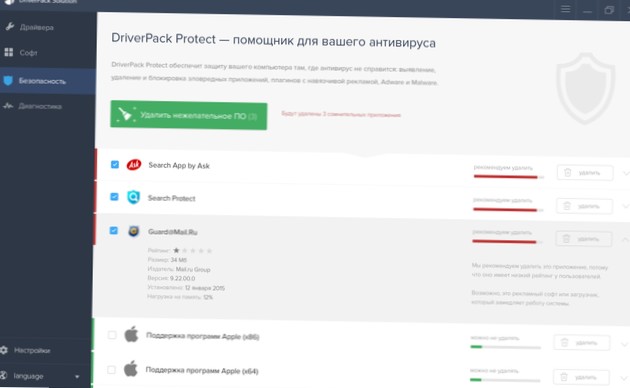Click the Guard@Mail.Ru shield icon
The image size is (630, 388).
pyautogui.click(x=133, y=231)
